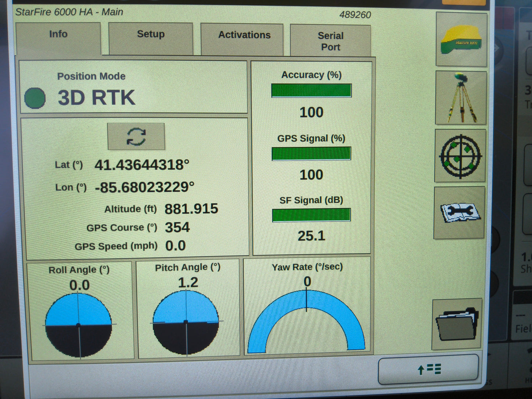Select longitude value -85.68023229°

tap(145, 187)
